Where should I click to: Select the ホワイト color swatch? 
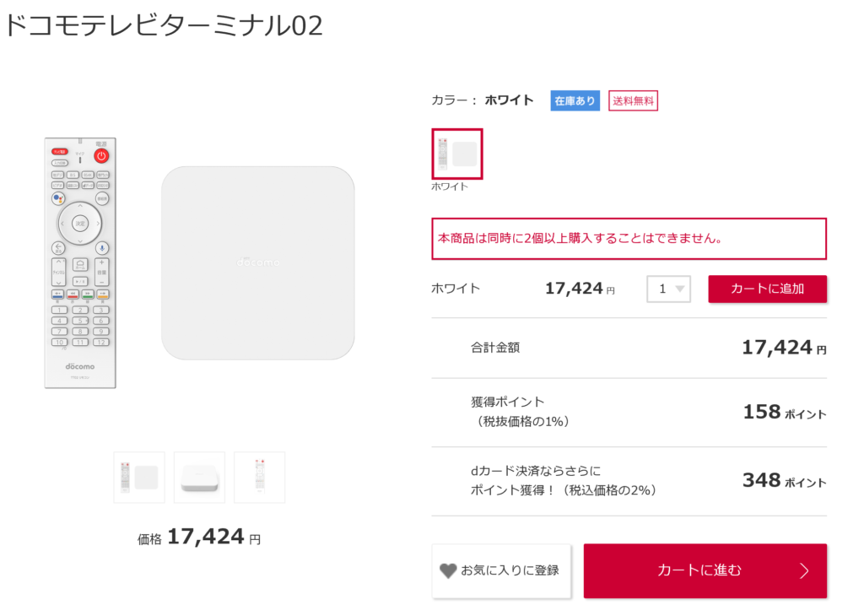point(456,154)
